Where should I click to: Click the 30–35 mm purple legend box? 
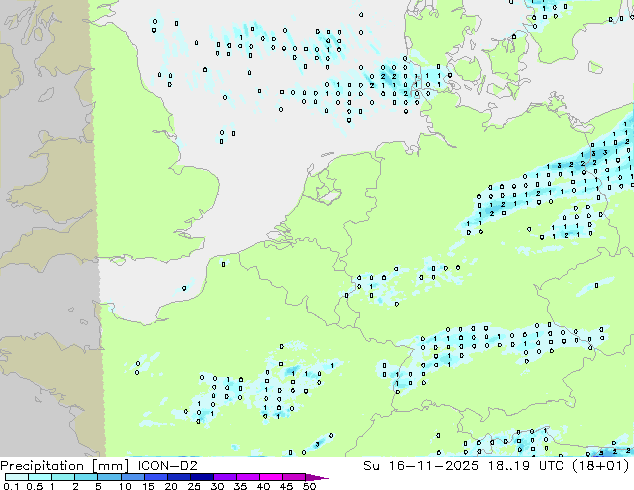pos(225,477)
